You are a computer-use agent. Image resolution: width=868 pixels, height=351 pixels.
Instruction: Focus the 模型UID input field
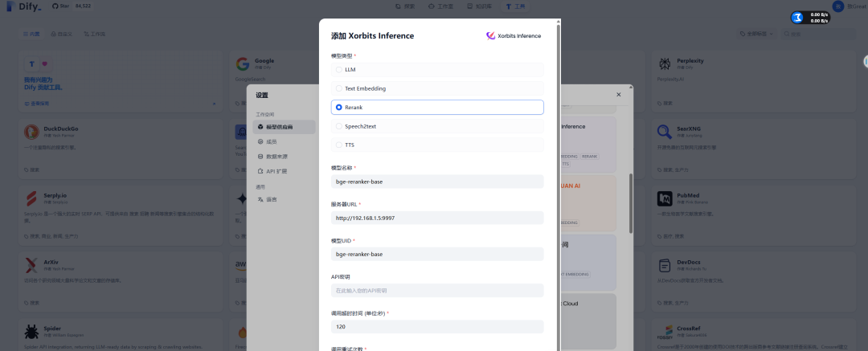tap(436, 254)
